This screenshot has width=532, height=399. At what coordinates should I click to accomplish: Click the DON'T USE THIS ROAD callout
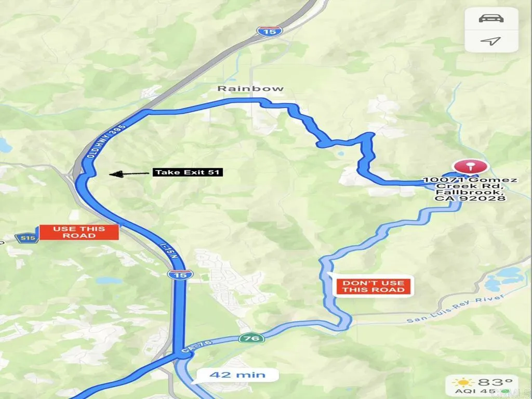click(373, 286)
